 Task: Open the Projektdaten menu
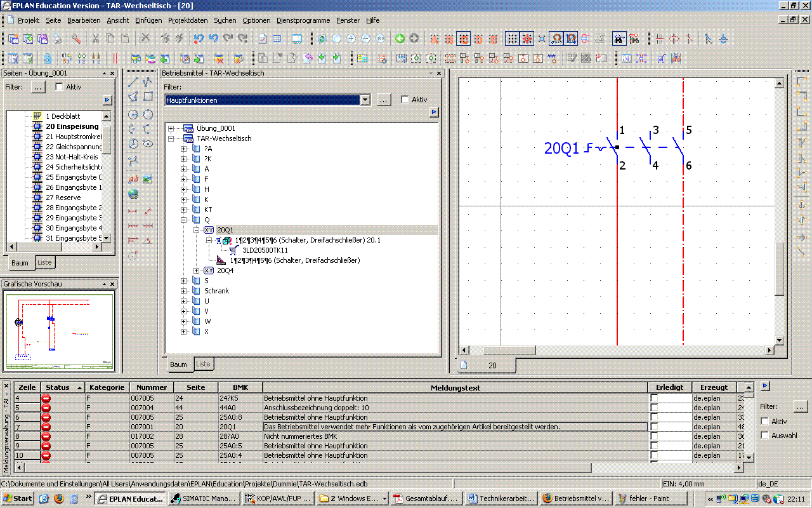tap(188, 20)
